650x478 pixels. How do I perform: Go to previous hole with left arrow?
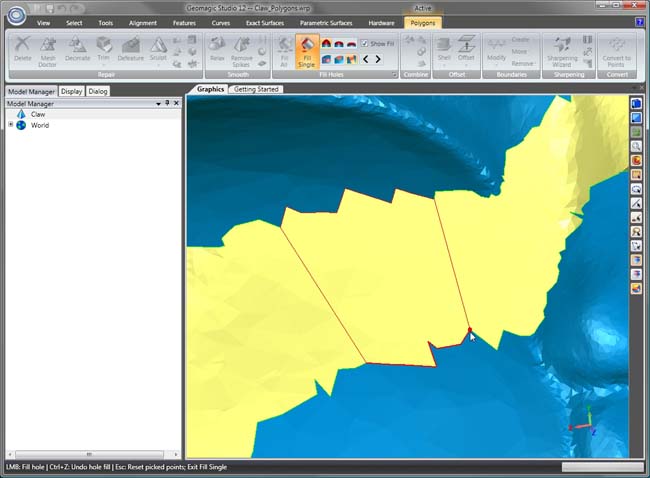point(366,59)
